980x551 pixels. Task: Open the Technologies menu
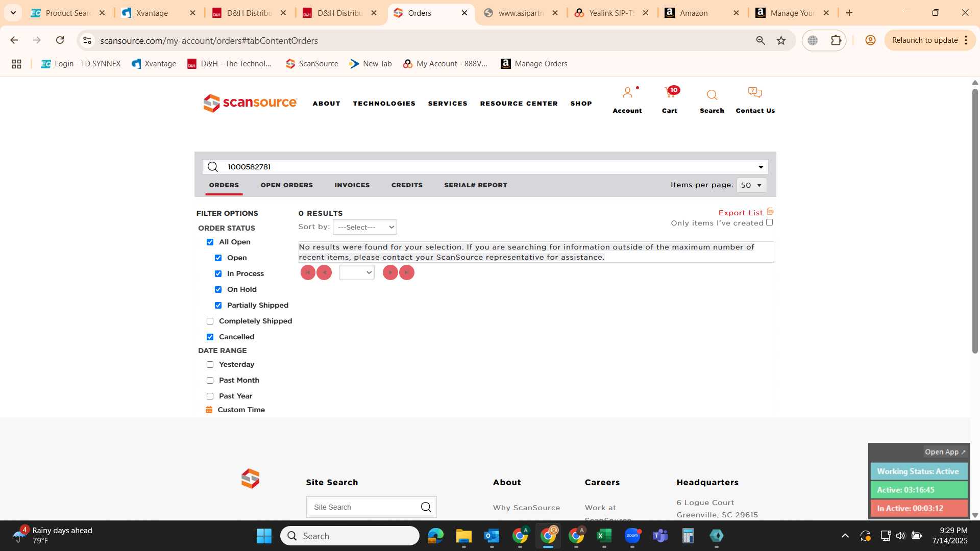[x=384, y=104]
